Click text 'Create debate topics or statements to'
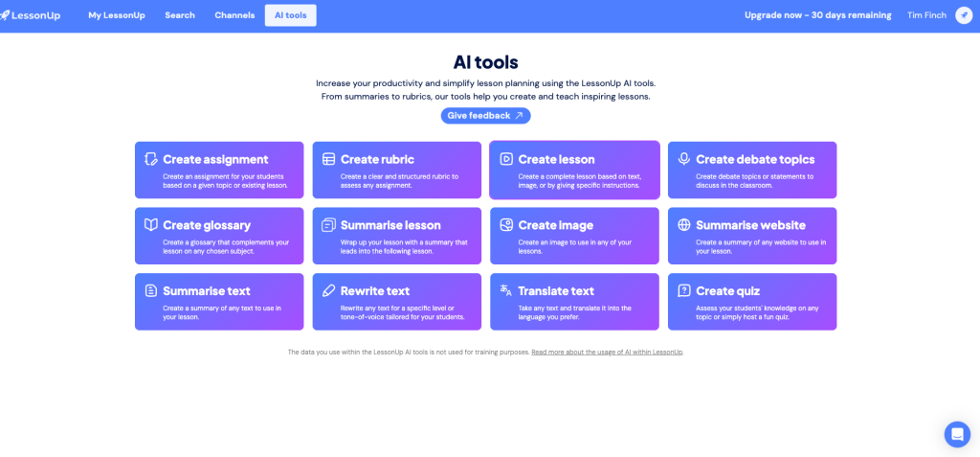 755,176
